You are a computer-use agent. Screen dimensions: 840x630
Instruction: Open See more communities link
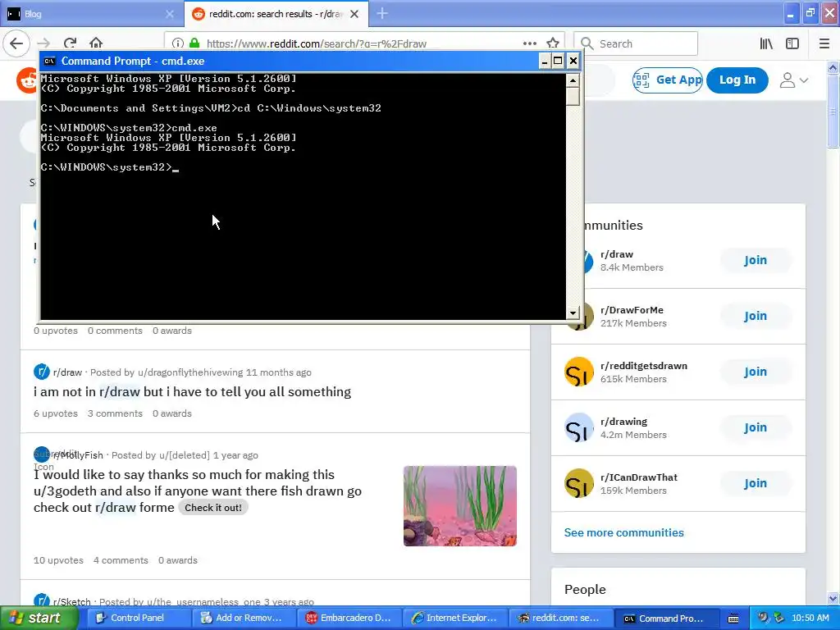click(623, 532)
